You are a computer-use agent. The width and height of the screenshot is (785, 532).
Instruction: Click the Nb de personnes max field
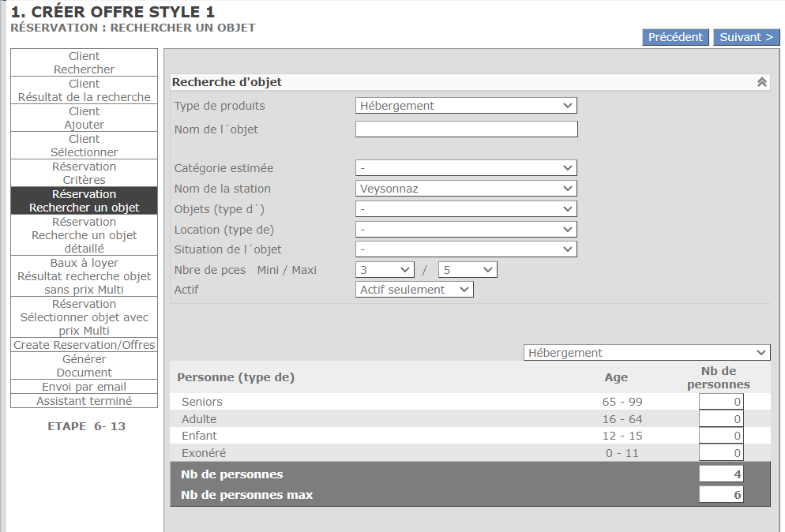click(x=720, y=495)
